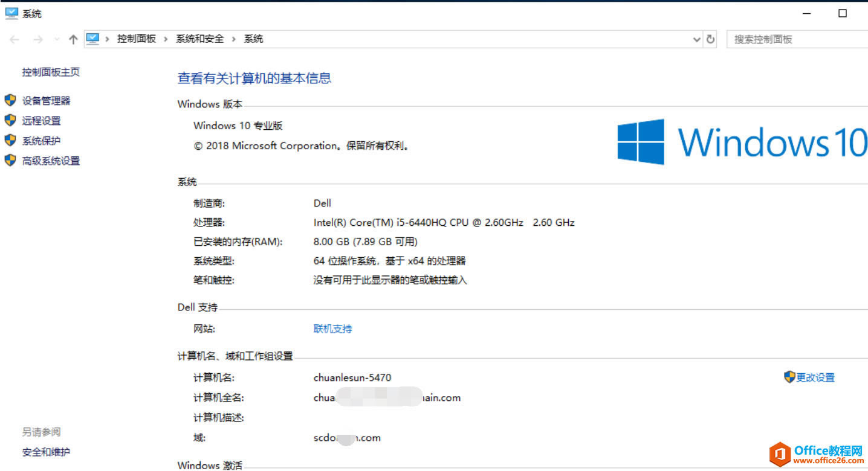The image size is (868, 471).
Task: Open 控制面板主页 link
Action: pos(51,72)
